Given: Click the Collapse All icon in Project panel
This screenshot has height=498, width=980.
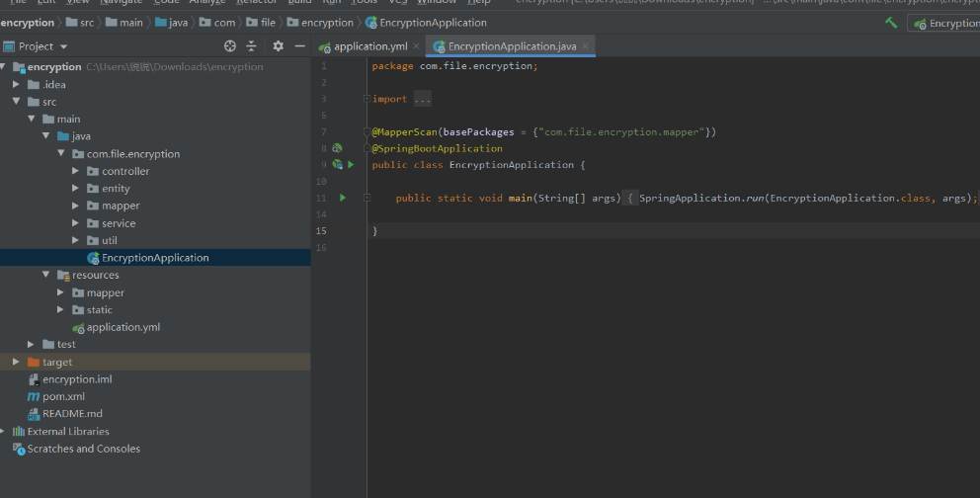Looking at the screenshot, I should (x=251, y=46).
